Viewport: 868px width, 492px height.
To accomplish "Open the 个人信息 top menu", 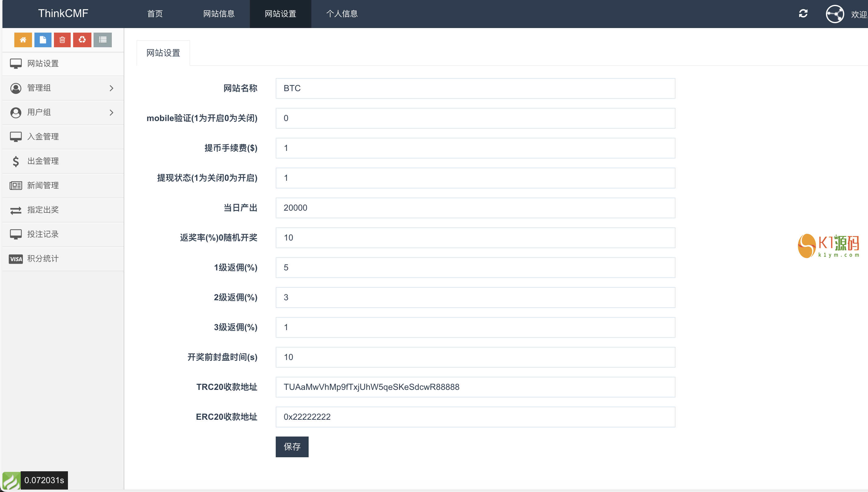I will [342, 14].
